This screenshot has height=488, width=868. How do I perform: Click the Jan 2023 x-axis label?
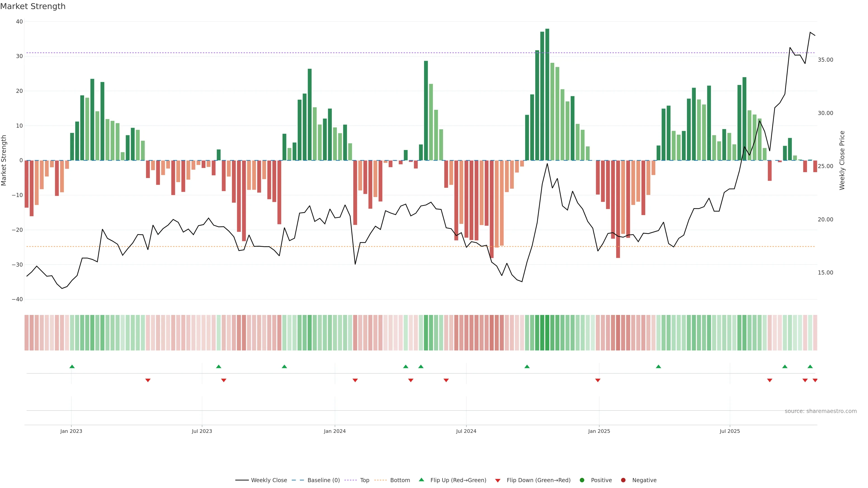[x=71, y=431]
